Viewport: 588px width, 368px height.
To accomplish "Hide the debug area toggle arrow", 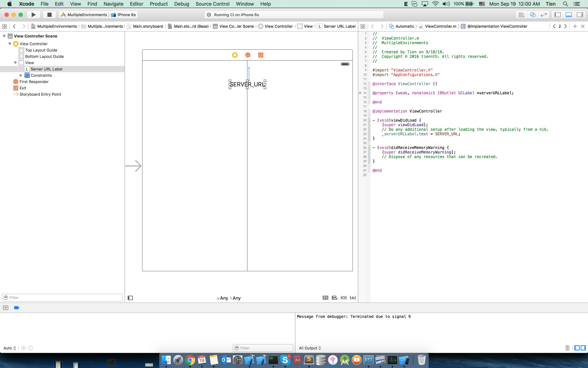I will coord(6,308).
